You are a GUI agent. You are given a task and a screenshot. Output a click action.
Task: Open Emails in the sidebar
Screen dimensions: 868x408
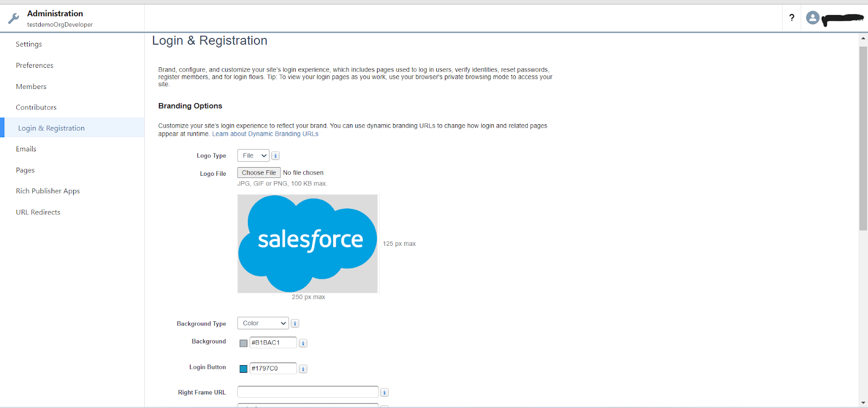[x=26, y=149]
